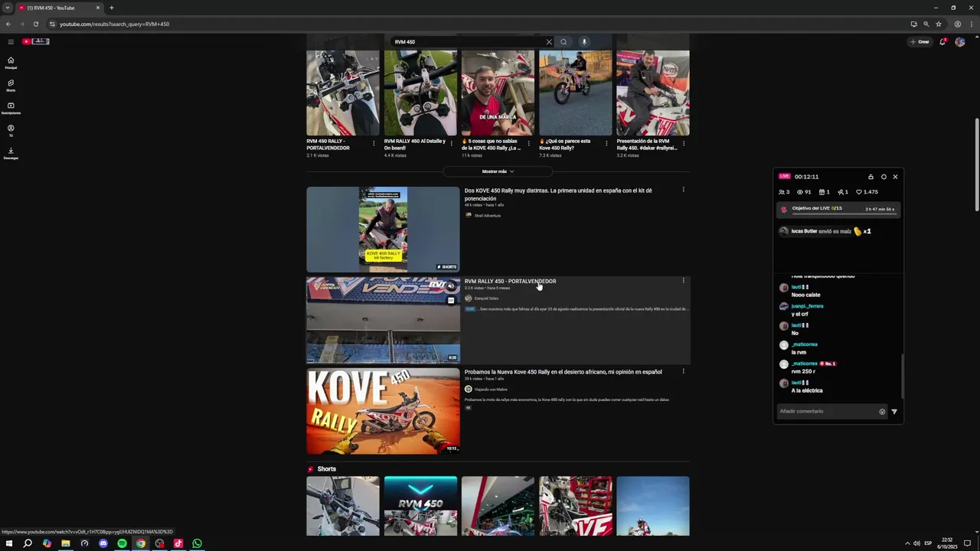
Task: Open Descargas in YouTube sidebar
Action: (11, 153)
